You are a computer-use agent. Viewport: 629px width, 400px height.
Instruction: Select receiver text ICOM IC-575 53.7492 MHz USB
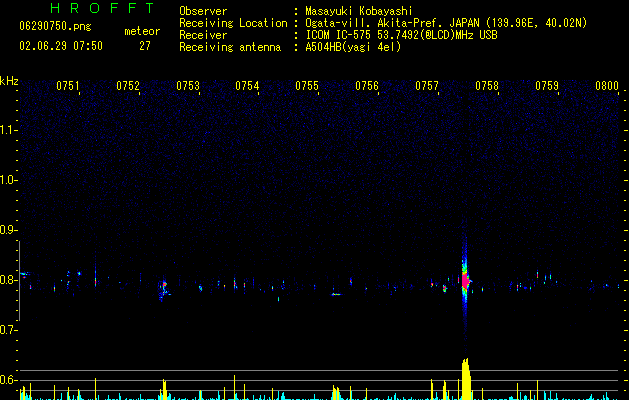401,35
